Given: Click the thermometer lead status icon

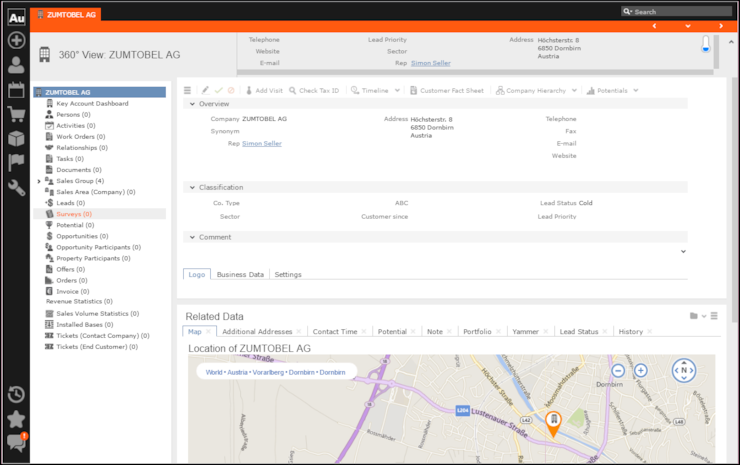Looking at the screenshot, I should point(706,44).
